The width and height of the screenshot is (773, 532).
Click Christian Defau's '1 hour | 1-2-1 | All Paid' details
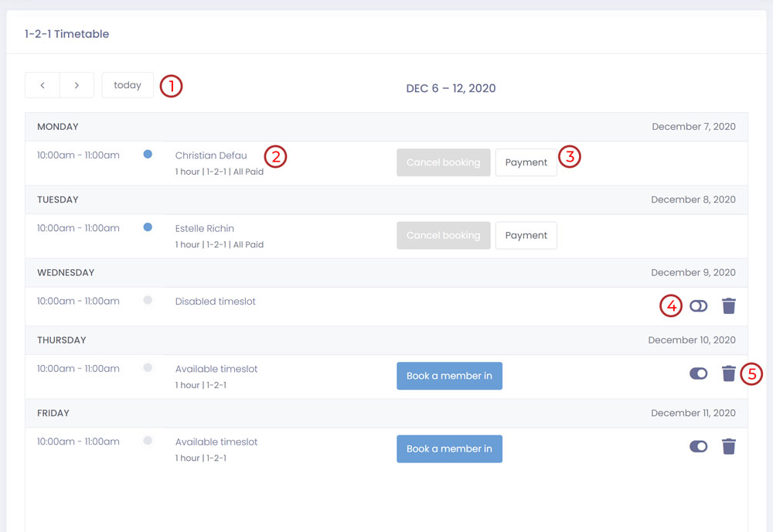point(220,172)
